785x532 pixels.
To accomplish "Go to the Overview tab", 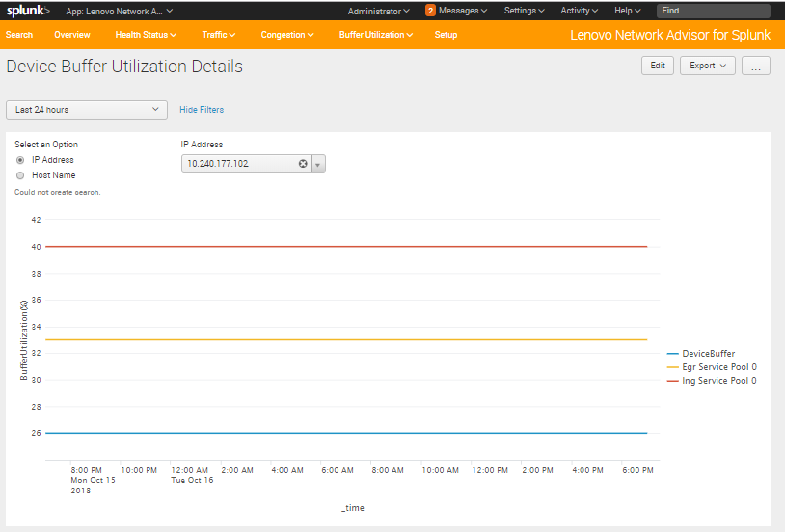I will 72,35.
